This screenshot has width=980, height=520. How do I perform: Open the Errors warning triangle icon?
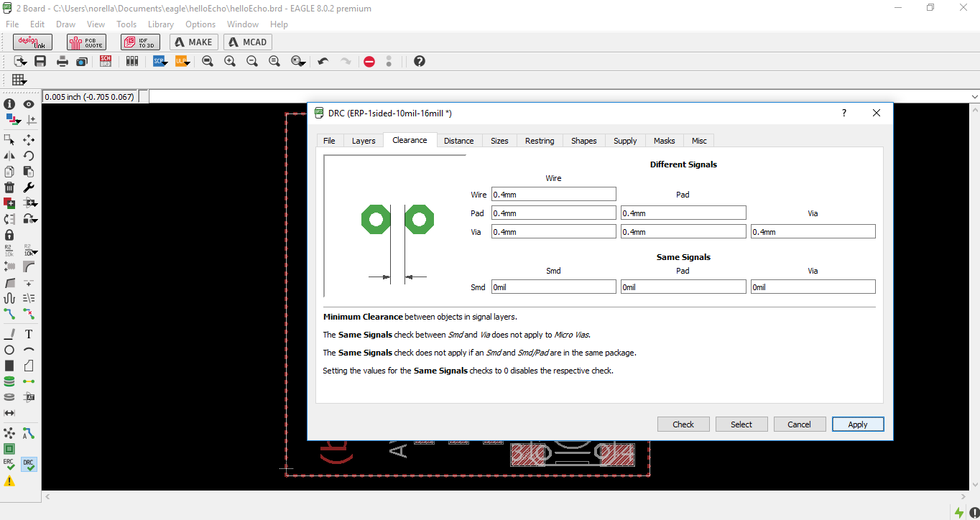(x=9, y=480)
